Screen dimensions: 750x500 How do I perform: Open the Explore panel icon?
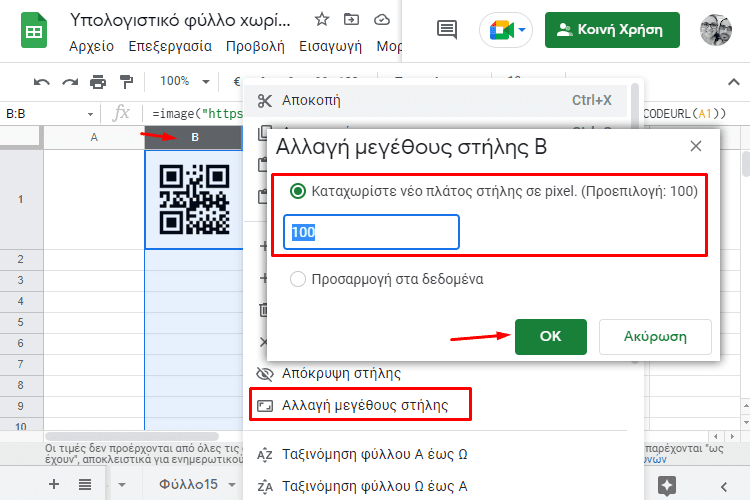pos(667,486)
